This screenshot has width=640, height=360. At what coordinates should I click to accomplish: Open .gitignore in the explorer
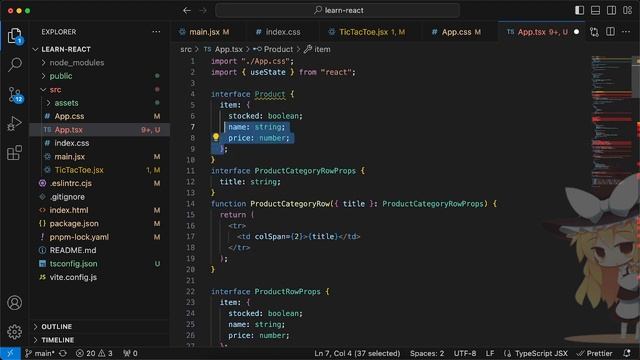100,197
